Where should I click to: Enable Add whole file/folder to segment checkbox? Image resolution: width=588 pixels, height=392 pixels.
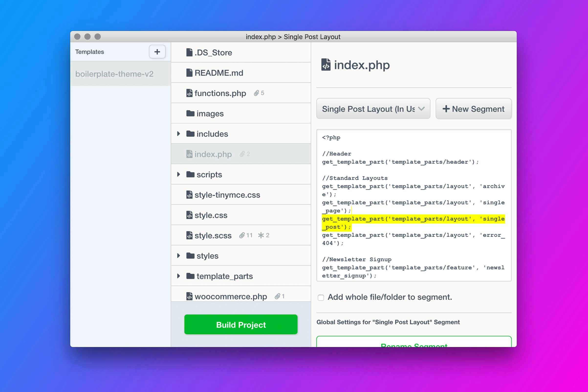pos(321,298)
